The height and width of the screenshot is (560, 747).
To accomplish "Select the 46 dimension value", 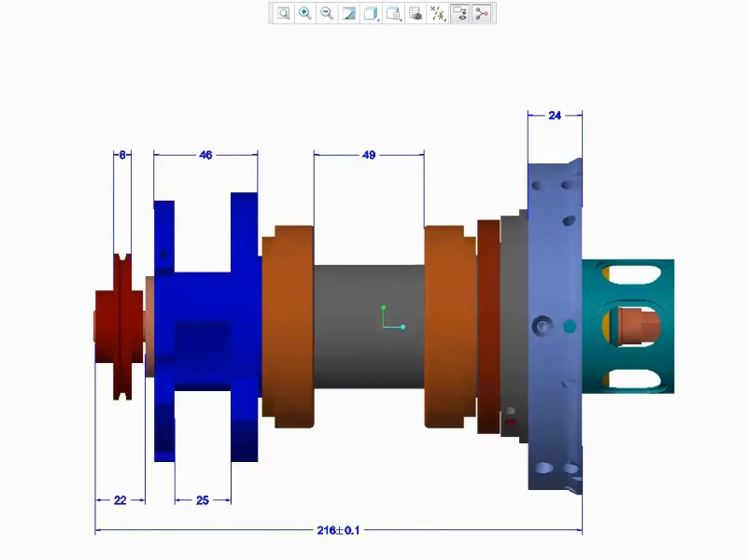I will click(205, 155).
